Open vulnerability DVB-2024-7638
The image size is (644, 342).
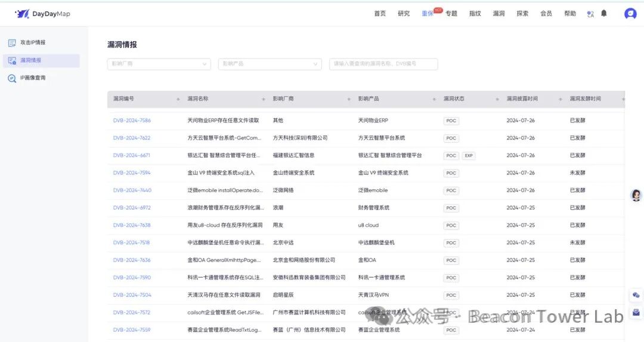132,225
